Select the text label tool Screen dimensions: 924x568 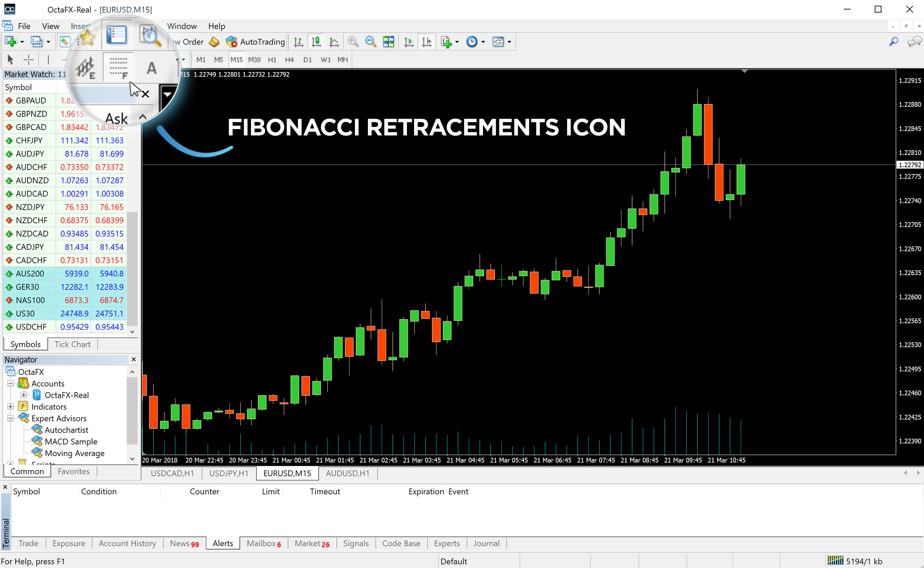pos(152,67)
